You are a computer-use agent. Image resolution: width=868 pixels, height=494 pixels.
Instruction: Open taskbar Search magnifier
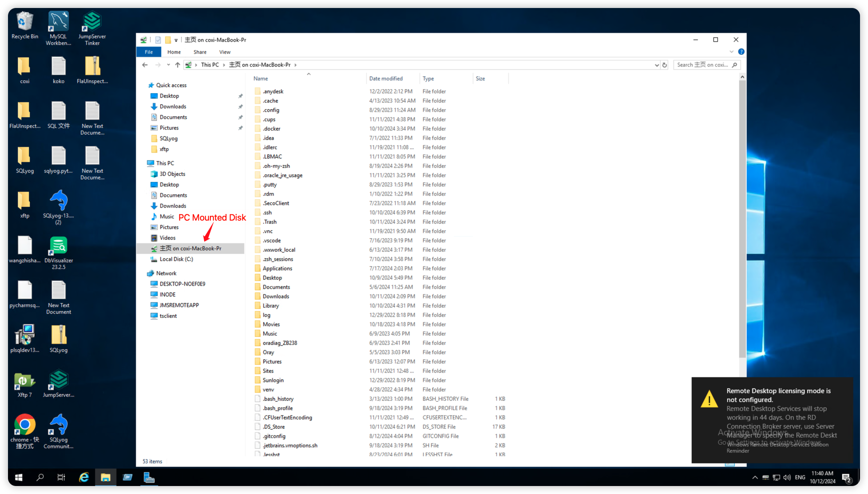point(40,477)
